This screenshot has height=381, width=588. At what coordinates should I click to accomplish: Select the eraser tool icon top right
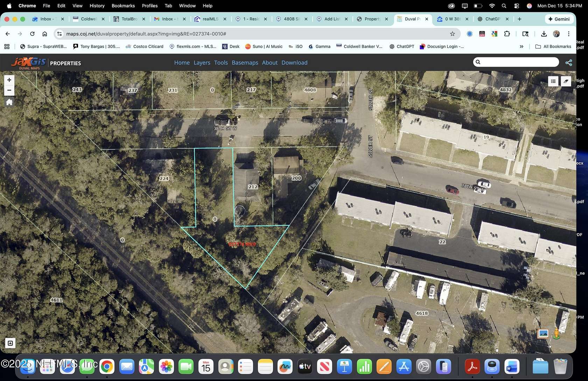pyautogui.click(x=566, y=81)
